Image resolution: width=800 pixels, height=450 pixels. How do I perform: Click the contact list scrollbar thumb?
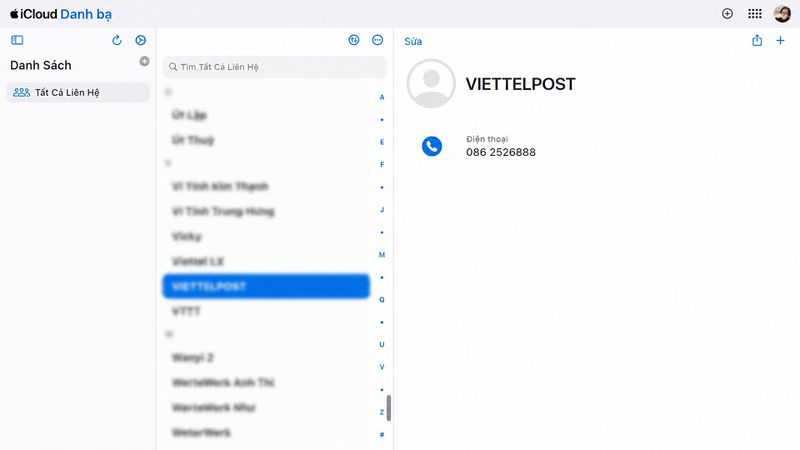389,408
